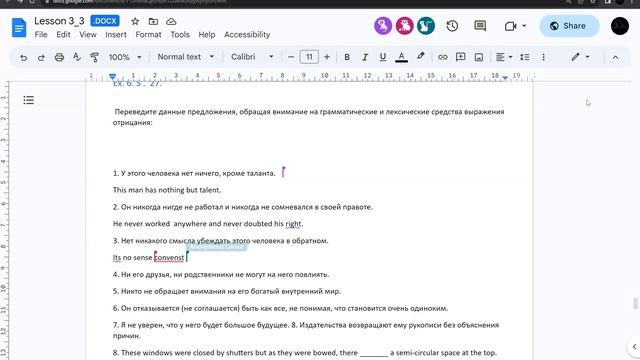Start a video call with camera icon
640x360 pixels.
pos(510,26)
